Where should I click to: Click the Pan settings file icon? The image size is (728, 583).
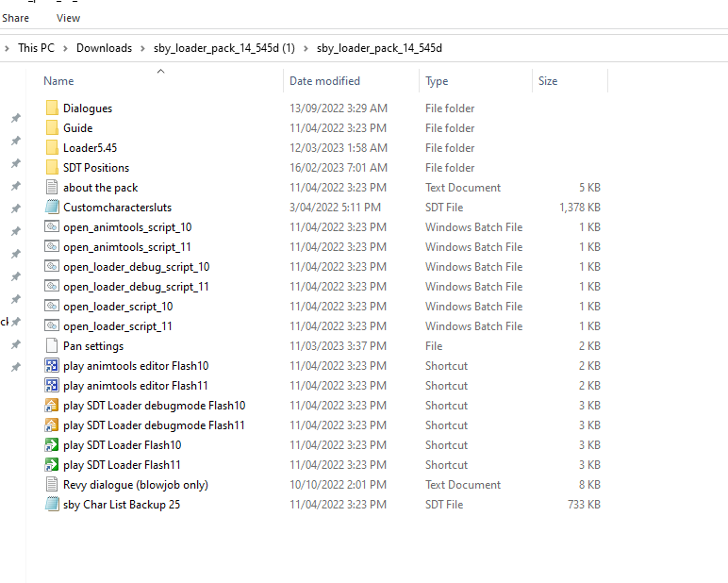tap(52, 346)
